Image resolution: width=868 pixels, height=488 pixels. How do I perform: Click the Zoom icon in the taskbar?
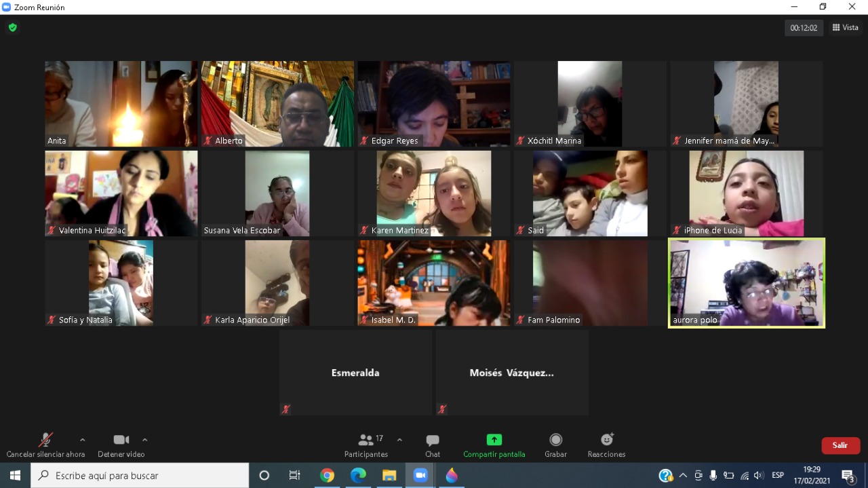pyautogui.click(x=420, y=475)
